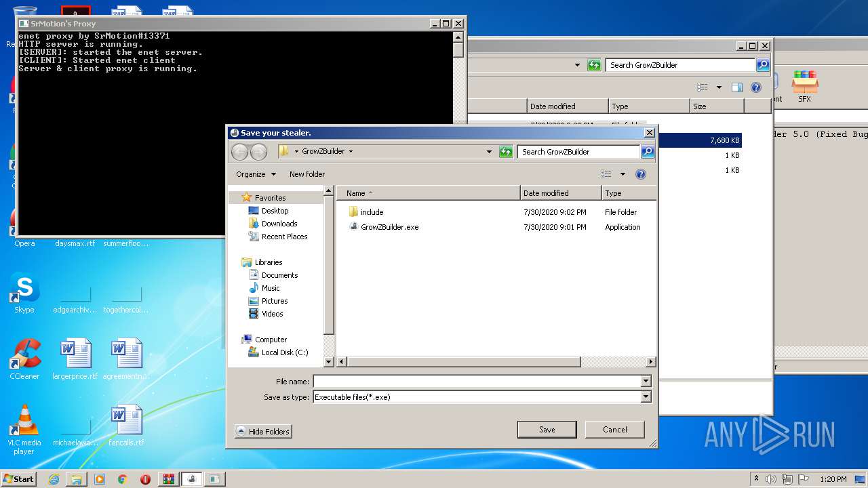The width and height of the screenshot is (868, 488).
Task: Open the Organize menu
Action: (x=256, y=174)
